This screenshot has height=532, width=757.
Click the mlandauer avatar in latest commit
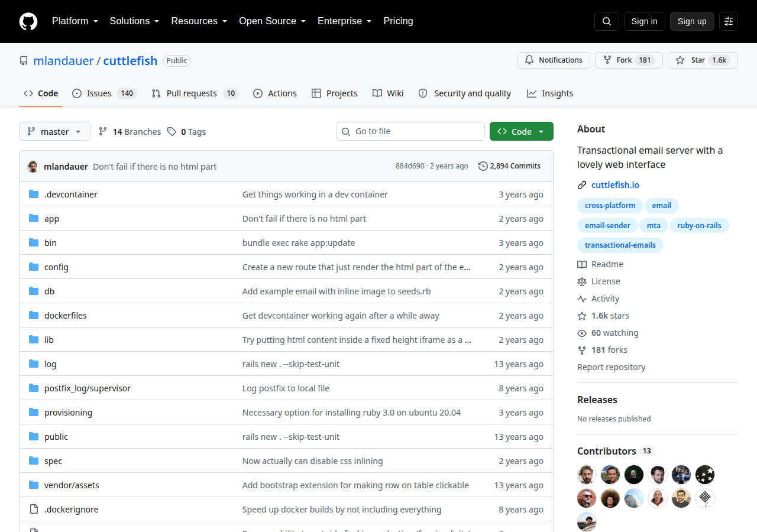33,166
